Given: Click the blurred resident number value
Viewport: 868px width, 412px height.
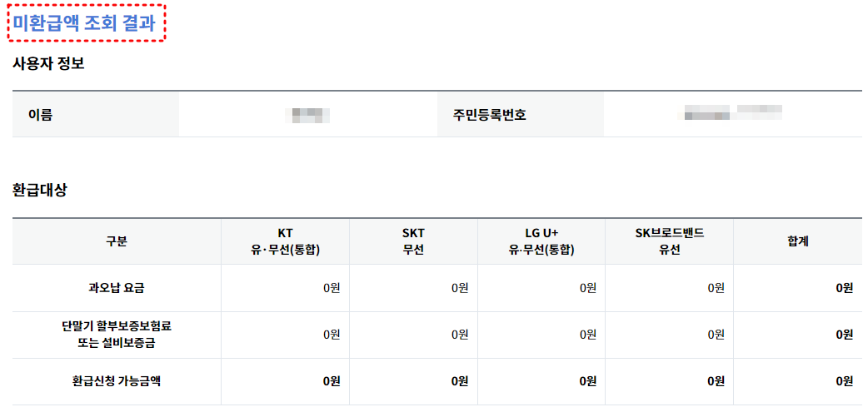Looking at the screenshot, I should [x=733, y=112].
